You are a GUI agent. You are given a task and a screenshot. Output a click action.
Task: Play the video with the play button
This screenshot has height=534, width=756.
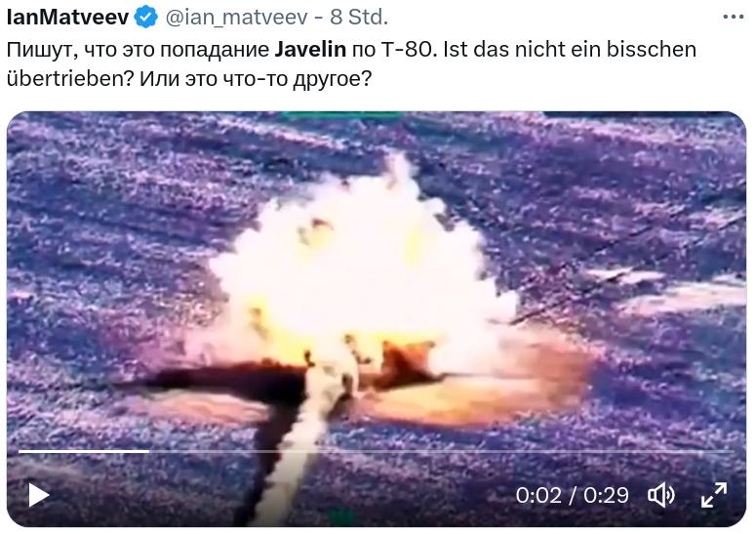pos(39,495)
